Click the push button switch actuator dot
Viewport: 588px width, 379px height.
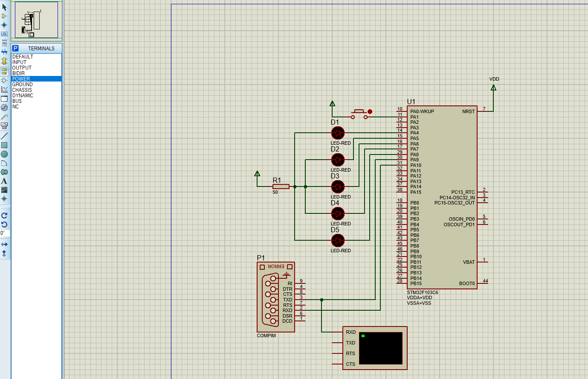point(370,111)
